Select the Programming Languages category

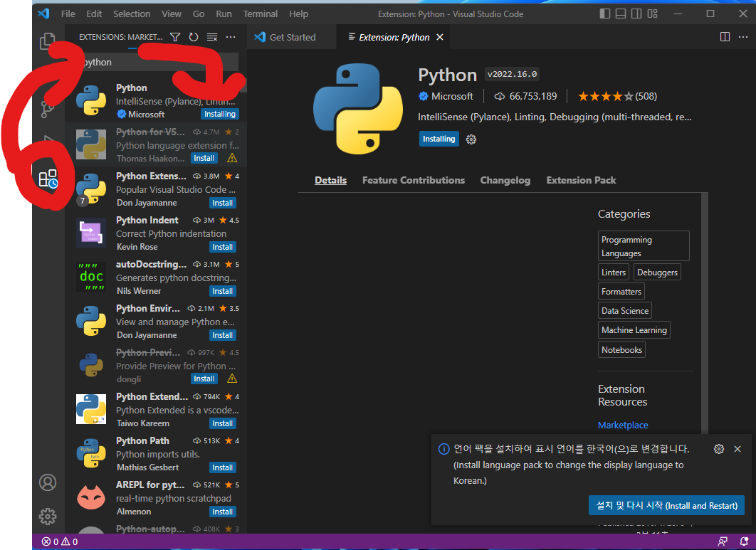[x=644, y=246]
